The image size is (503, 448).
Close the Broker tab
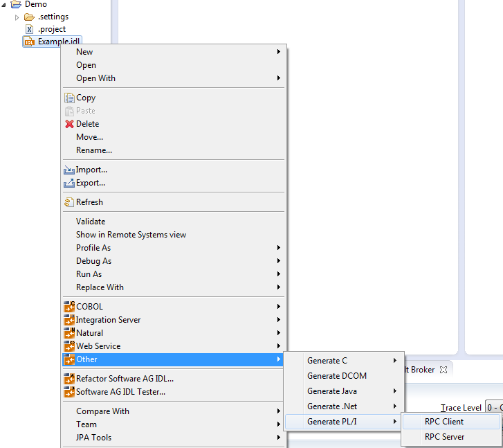tap(443, 370)
